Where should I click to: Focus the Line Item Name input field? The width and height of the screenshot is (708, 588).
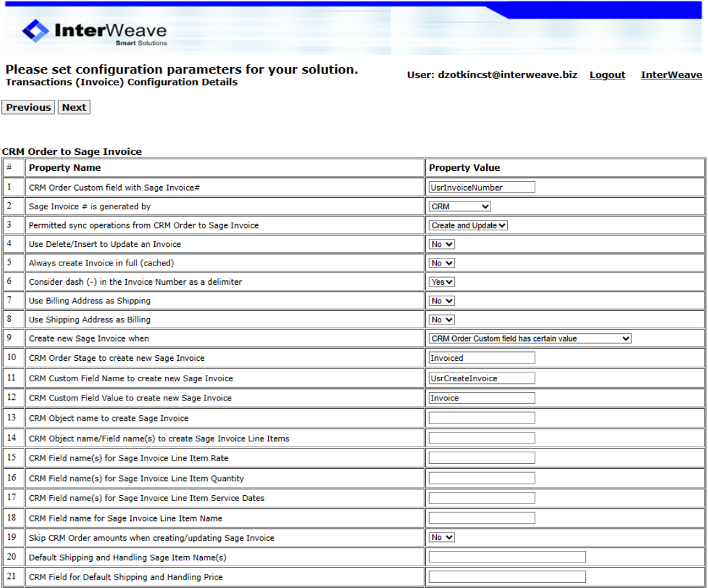click(x=482, y=518)
